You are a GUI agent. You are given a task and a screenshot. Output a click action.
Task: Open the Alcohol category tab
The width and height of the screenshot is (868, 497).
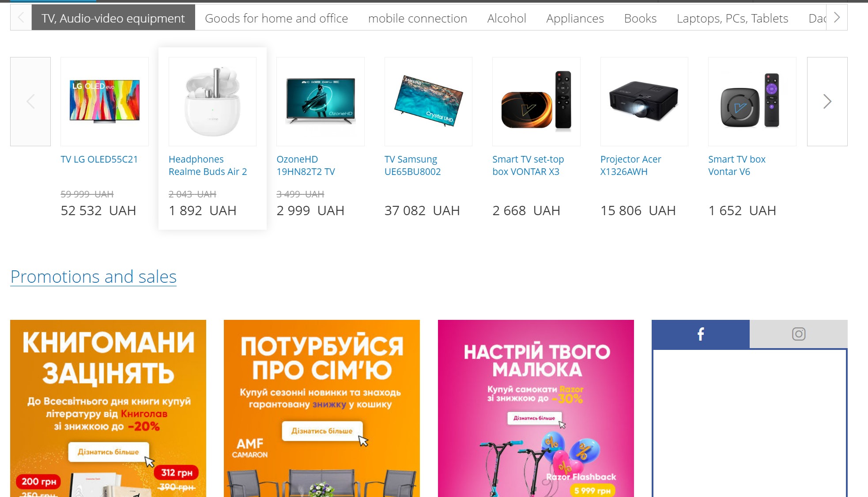506,18
